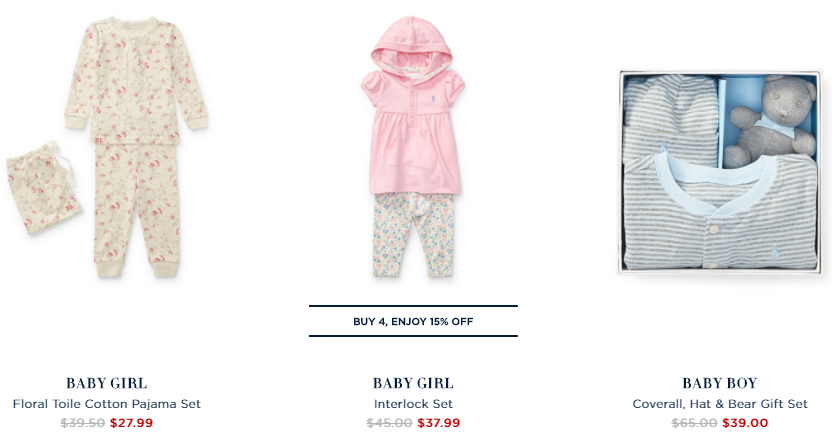Select the BABY BOY category label

pos(720,383)
